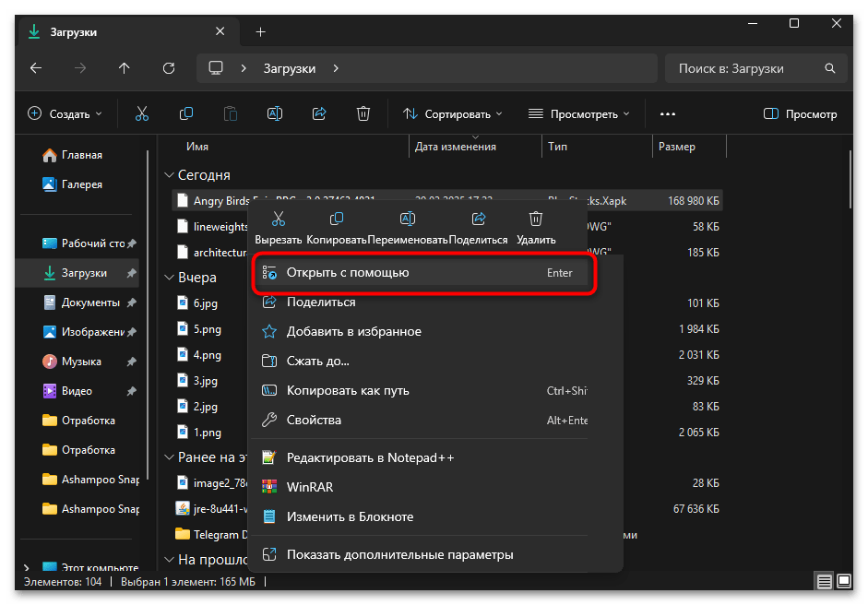Screen dimensions: 868x605
Task: Click Загрузки in the address bar
Action: coord(289,68)
